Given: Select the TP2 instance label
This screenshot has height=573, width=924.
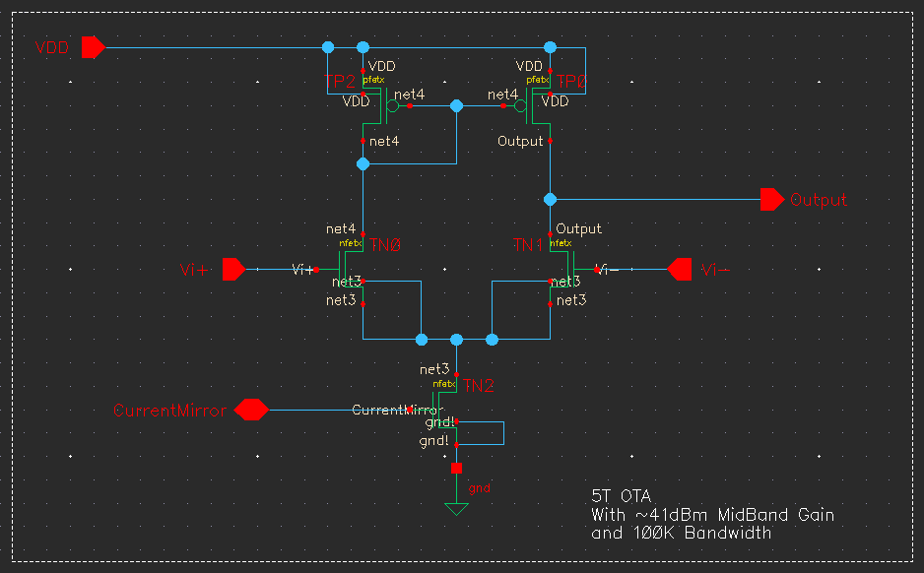Looking at the screenshot, I should pos(340,82).
